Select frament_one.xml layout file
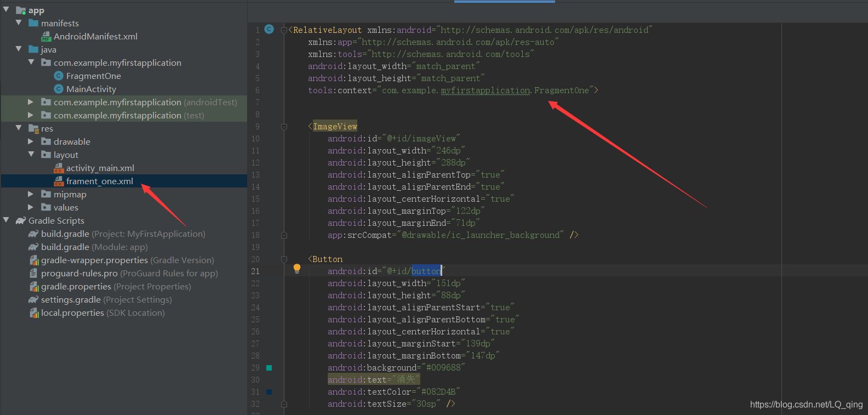The height and width of the screenshot is (415, 868). (100, 181)
